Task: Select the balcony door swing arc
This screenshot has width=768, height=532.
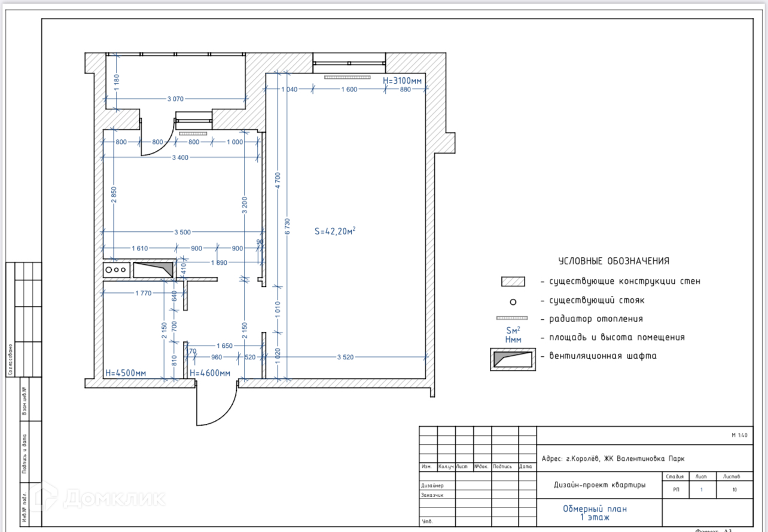Action: pyautogui.click(x=157, y=137)
